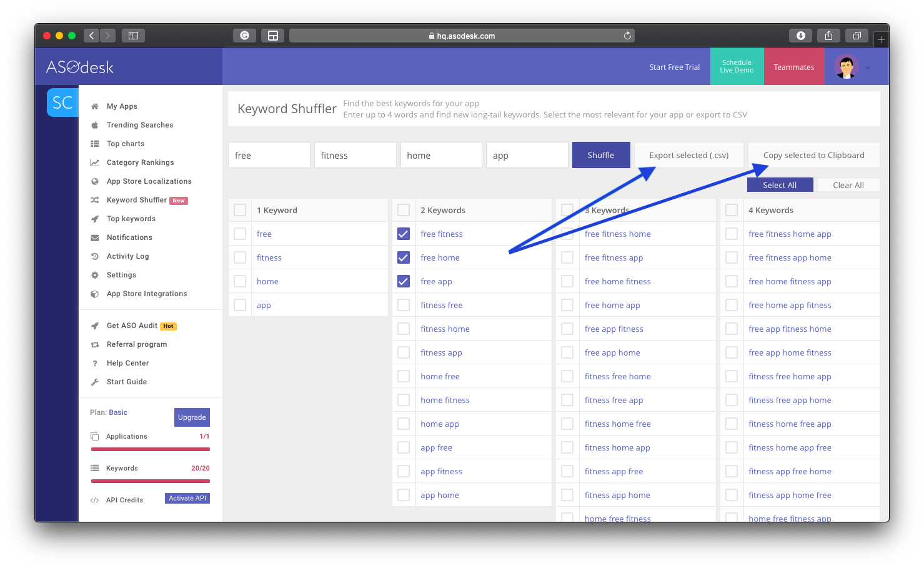Go to Category Rankings

pyautogui.click(x=140, y=162)
